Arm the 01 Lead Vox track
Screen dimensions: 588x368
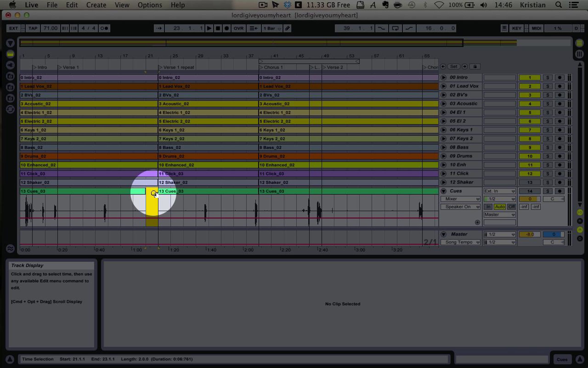tap(560, 86)
